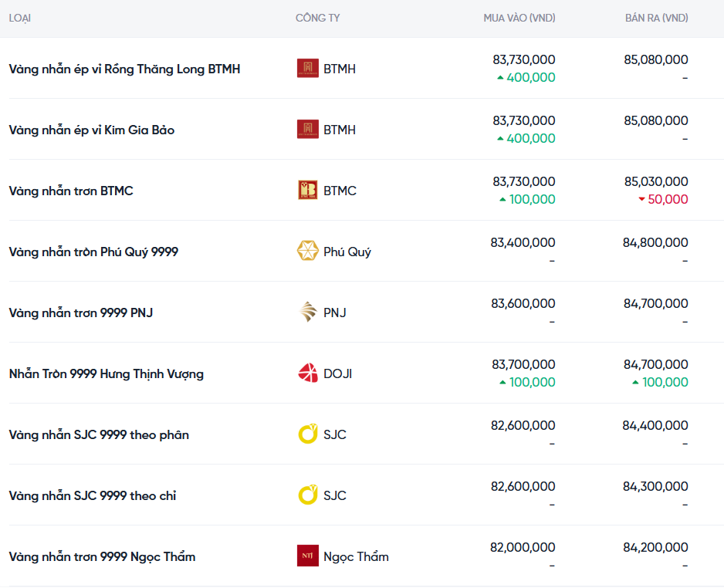Click SJC theo chỉ sell price 84,300,000
This screenshot has height=588, width=724.
pos(655,486)
